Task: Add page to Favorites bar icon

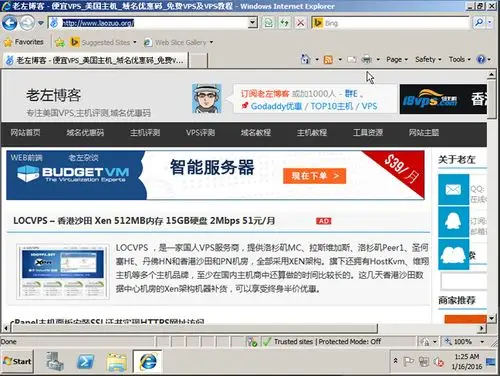Action: (60, 42)
